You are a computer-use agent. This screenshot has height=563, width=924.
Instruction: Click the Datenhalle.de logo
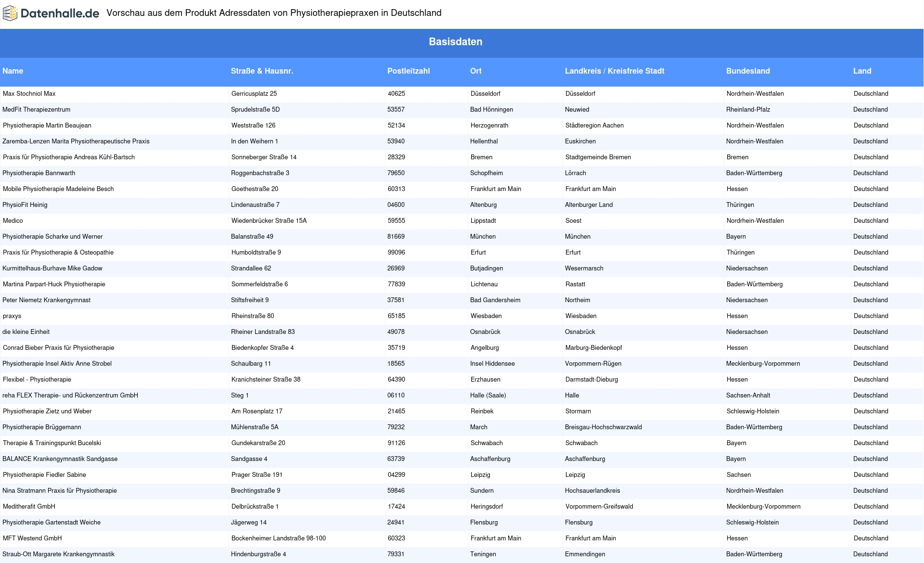[x=51, y=13]
